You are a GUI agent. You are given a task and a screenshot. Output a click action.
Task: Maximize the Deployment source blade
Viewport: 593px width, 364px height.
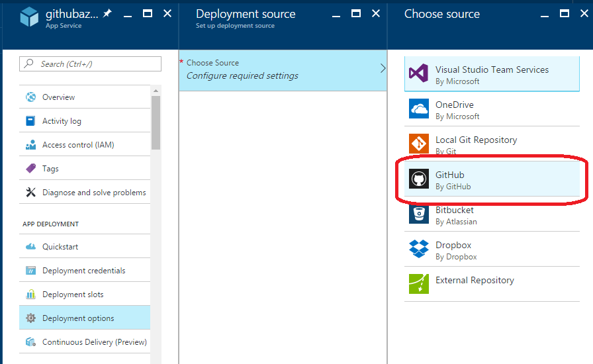click(356, 14)
